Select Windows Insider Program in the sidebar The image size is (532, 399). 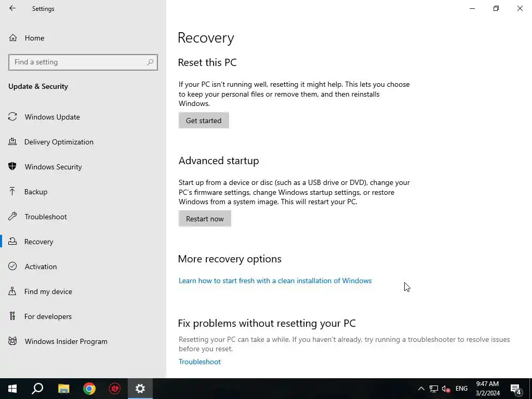[83, 341]
